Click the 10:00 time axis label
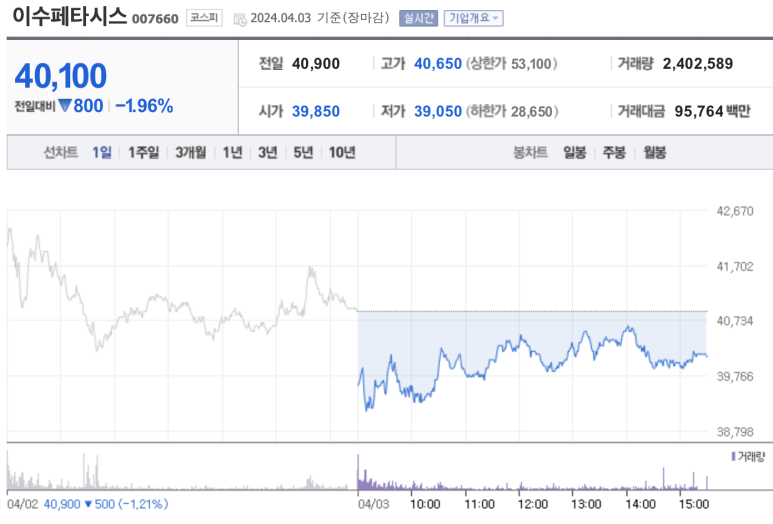The image size is (773, 524). (x=425, y=504)
